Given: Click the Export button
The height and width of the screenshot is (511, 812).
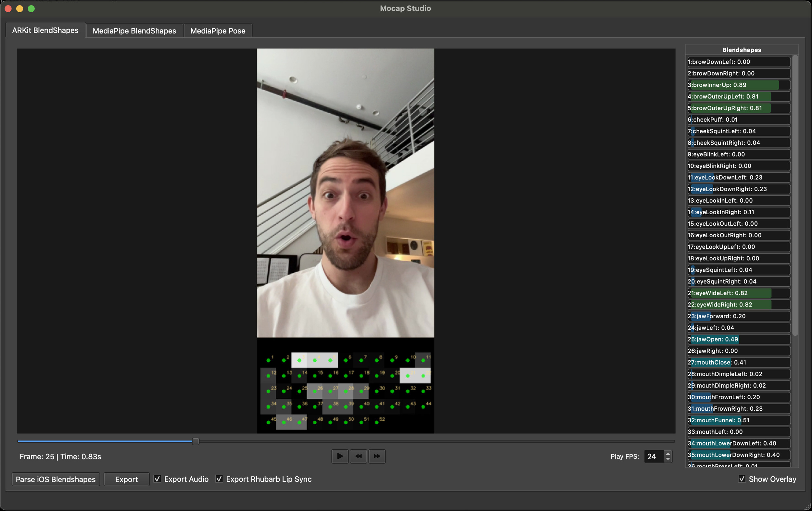Looking at the screenshot, I should click(126, 479).
